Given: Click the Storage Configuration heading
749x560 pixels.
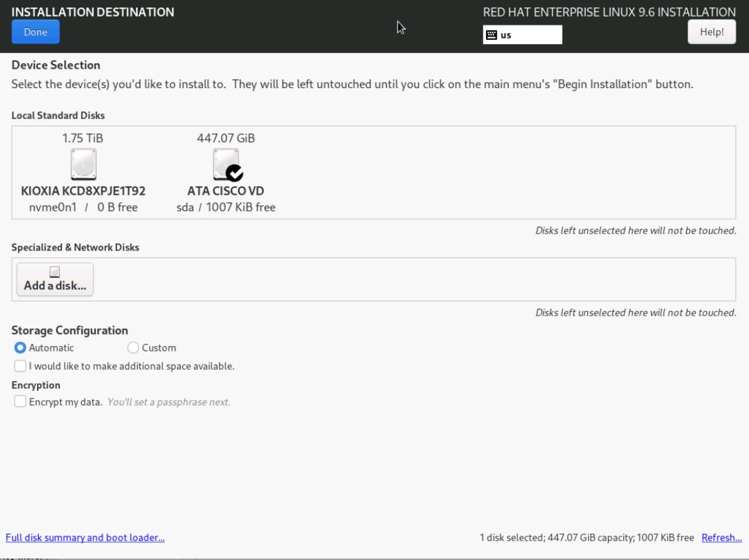Looking at the screenshot, I should [70, 330].
